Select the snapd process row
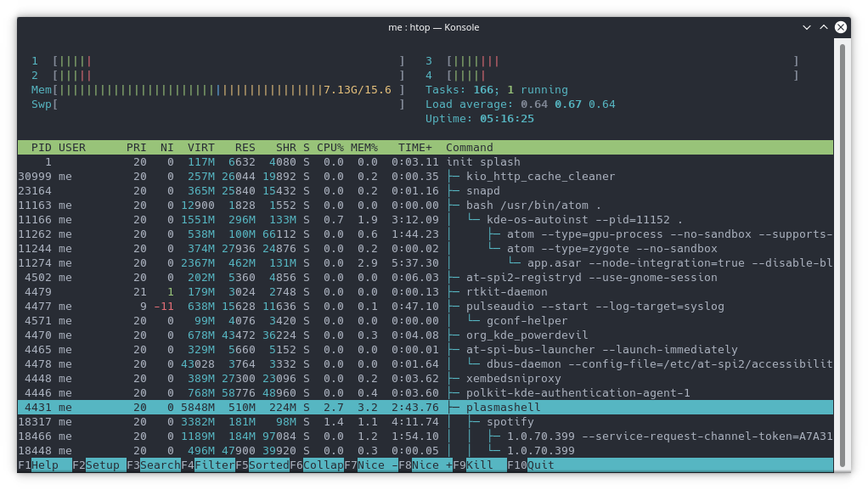The image size is (868, 490). click(426, 190)
